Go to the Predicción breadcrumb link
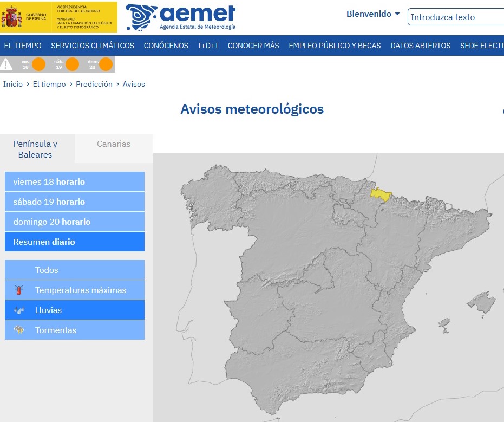The width and height of the screenshot is (504, 422). (x=94, y=85)
